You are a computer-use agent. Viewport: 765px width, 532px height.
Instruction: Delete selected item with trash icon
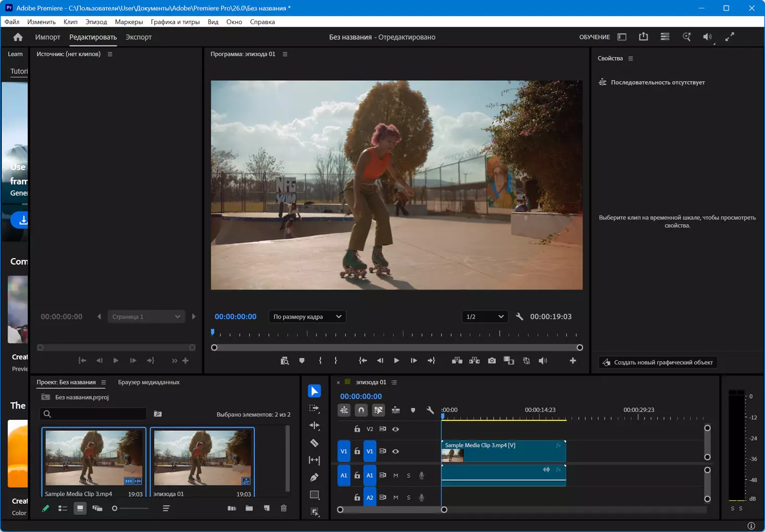(x=284, y=508)
